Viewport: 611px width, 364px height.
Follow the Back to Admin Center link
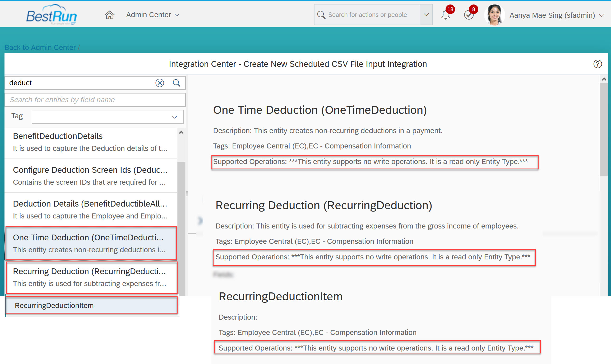pyautogui.click(x=40, y=48)
